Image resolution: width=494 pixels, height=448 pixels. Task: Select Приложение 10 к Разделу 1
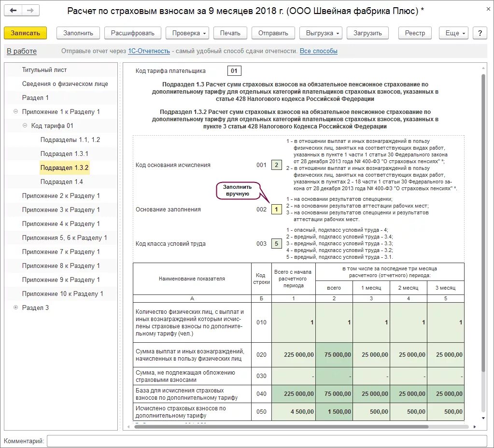tap(62, 294)
